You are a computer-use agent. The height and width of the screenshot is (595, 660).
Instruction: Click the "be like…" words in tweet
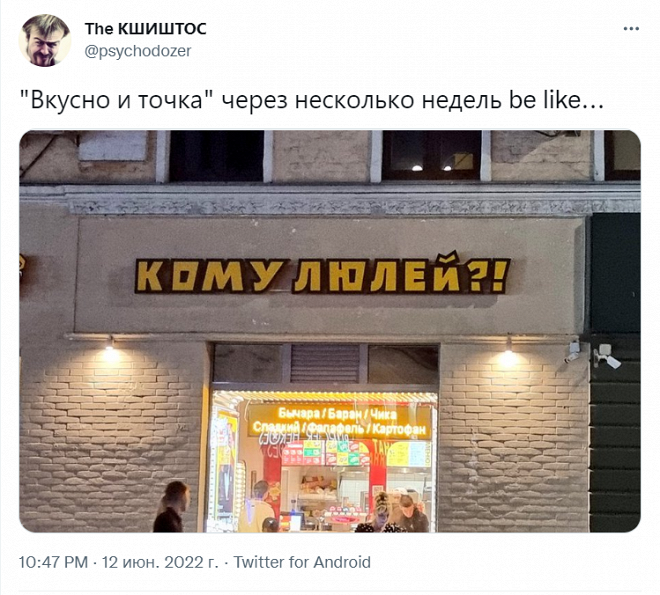coord(556,100)
